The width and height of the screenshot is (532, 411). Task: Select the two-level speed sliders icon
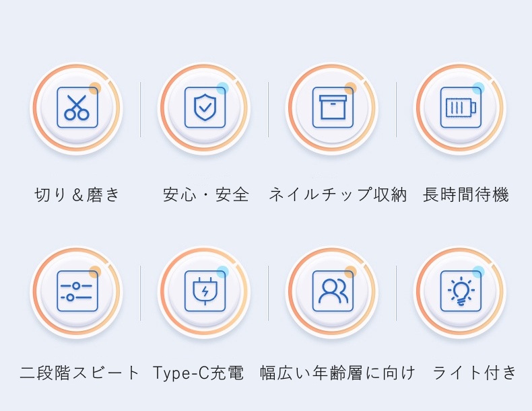tap(76, 291)
